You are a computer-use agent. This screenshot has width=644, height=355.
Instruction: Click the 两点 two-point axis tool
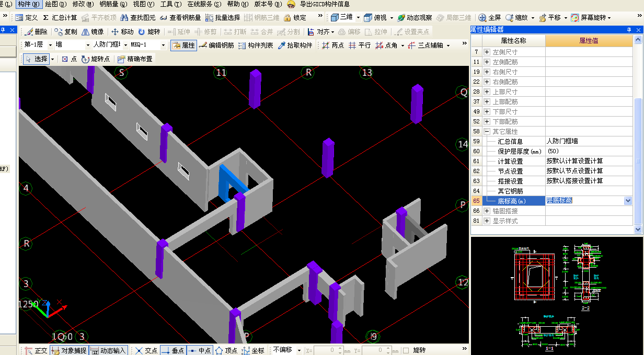333,45
